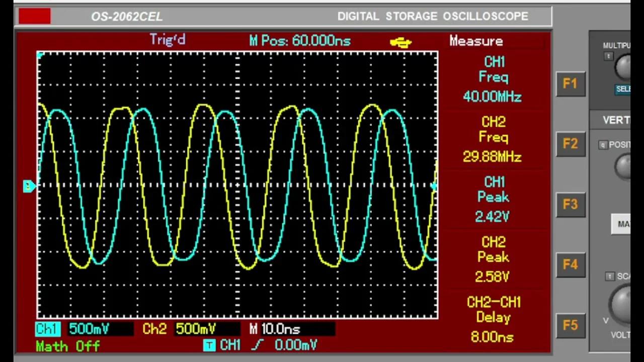Click the cyan trigger source T icon
This screenshot has width=644, height=362.
pos(209,345)
